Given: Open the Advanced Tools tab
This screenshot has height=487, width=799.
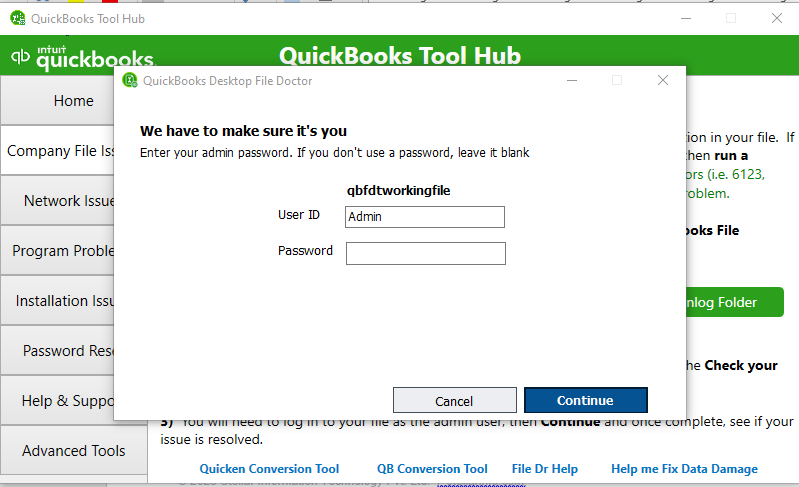Looking at the screenshot, I should point(74,450).
